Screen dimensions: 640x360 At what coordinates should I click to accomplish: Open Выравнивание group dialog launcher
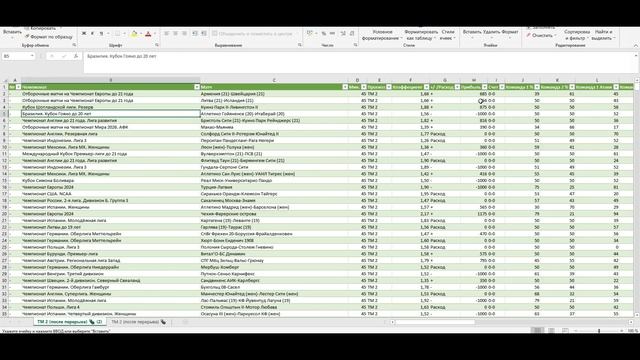click(300, 45)
